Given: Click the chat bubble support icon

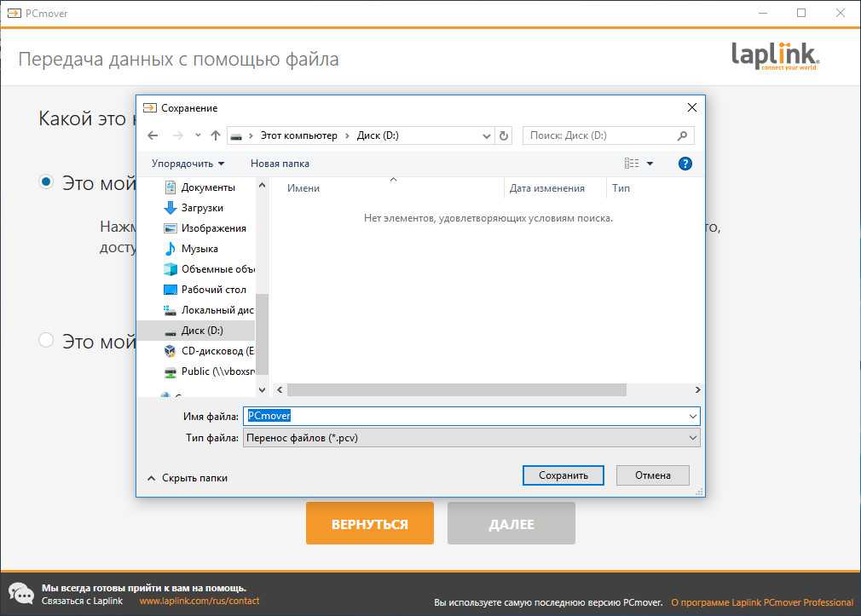Looking at the screenshot, I should pyautogui.click(x=21, y=594).
